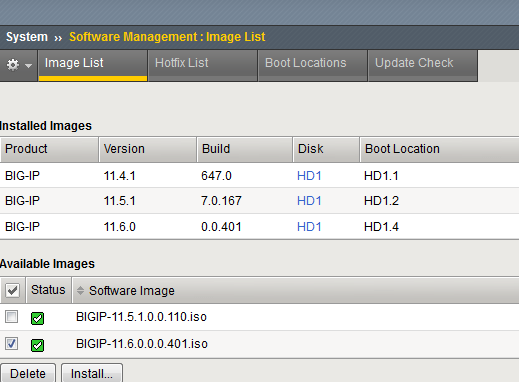This screenshot has height=382, width=519.
Task: Switch to the Image List tab
Action: (x=93, y=65)
